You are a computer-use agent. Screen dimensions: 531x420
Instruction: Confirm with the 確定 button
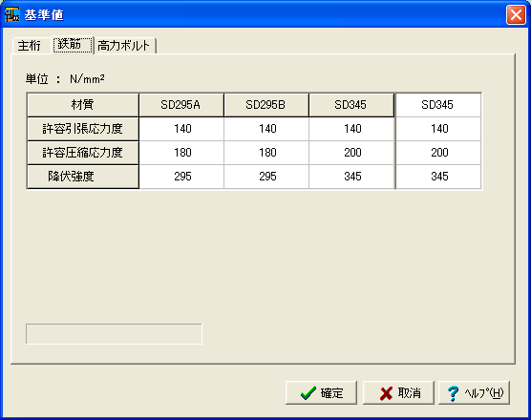321,393
